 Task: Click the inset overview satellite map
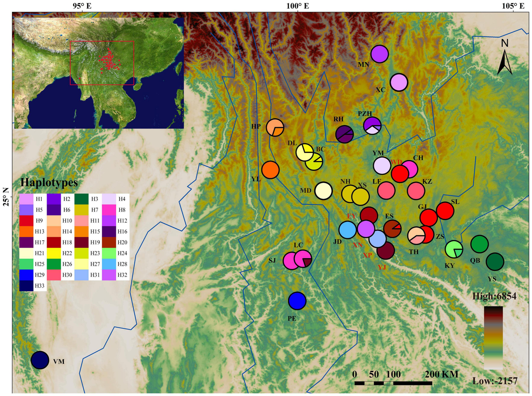click(99, 73)
